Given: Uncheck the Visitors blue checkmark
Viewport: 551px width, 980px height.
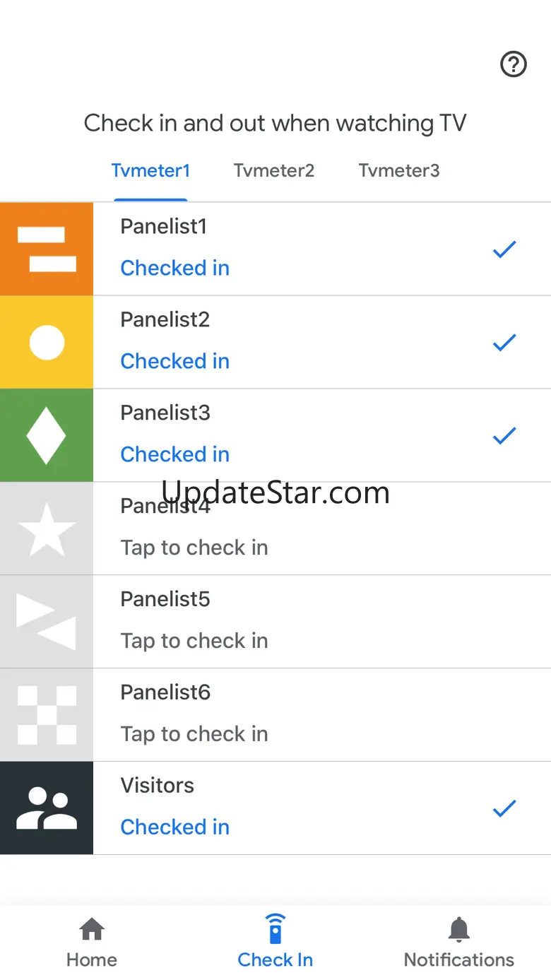Looking at the screenshot, I should (504, 808).
